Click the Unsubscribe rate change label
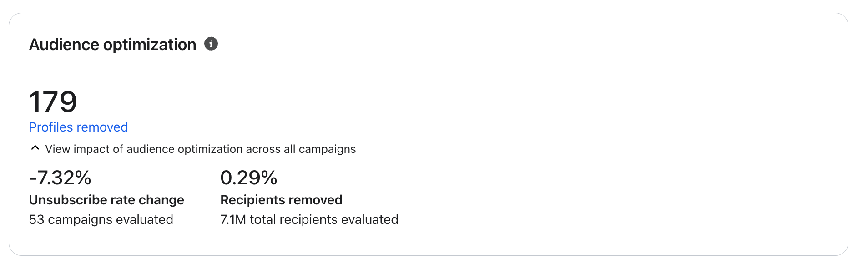Viewport: 868px width, 274px height. point(106,200)
